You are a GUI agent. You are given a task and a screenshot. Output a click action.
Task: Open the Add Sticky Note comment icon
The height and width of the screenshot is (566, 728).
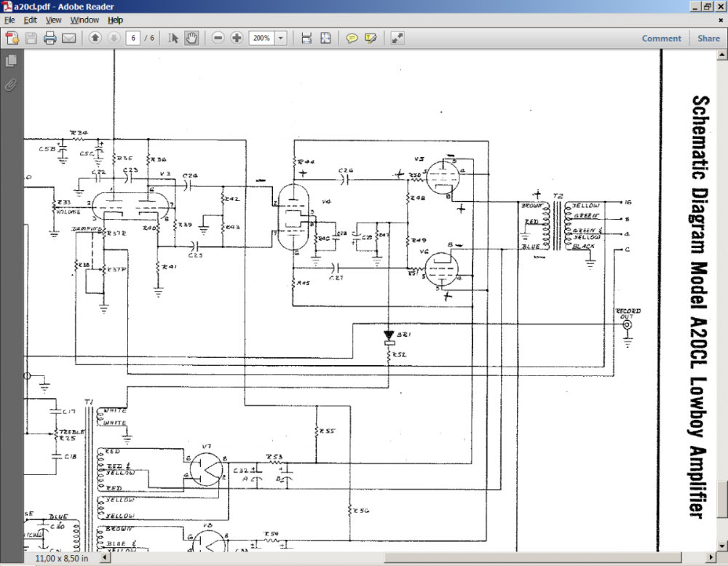353,38
